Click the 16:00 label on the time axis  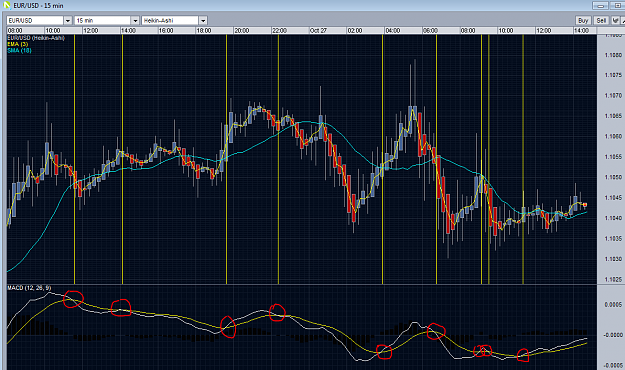click(166, 30)
